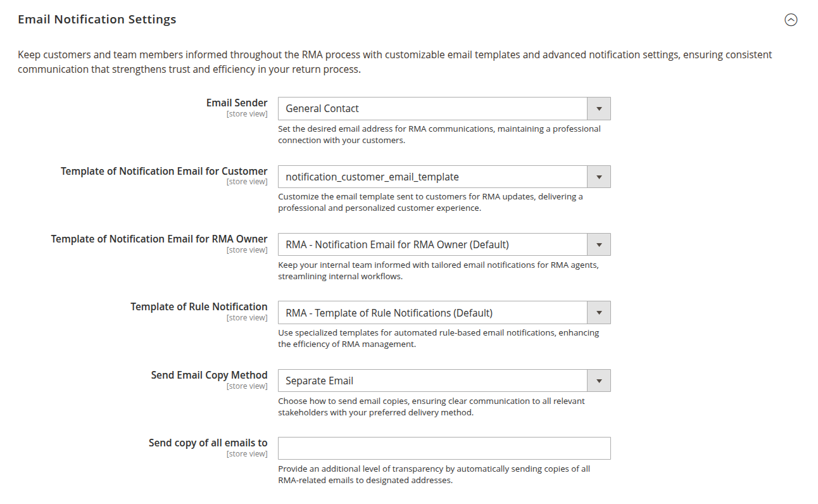Select the General Contact value in Email Sender
The height and width of the screenshot is (504, 818).
[x=322, y=108]
